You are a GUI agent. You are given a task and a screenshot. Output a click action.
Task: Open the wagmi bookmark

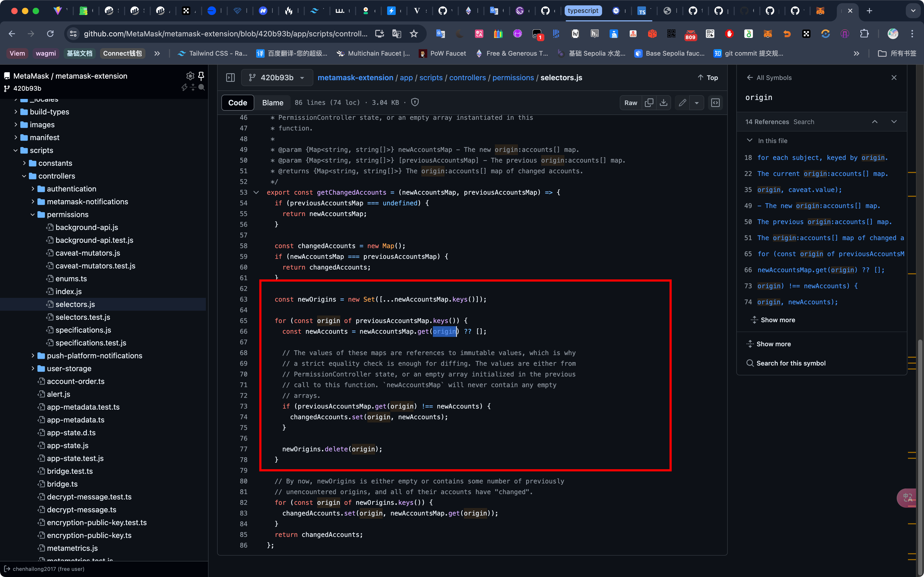pyautogui.click(x=45, y=53)
